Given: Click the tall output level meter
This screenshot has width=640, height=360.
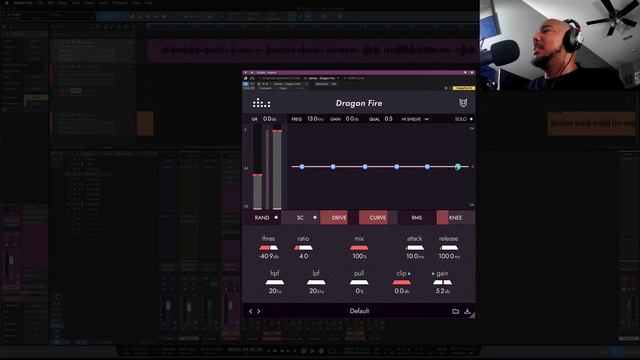Looking at the screenshot, I should (x=277, y=169).
